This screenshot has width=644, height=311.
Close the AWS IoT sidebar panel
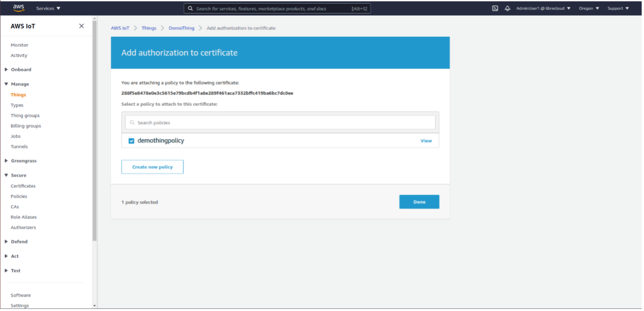(x=81, y=26)
